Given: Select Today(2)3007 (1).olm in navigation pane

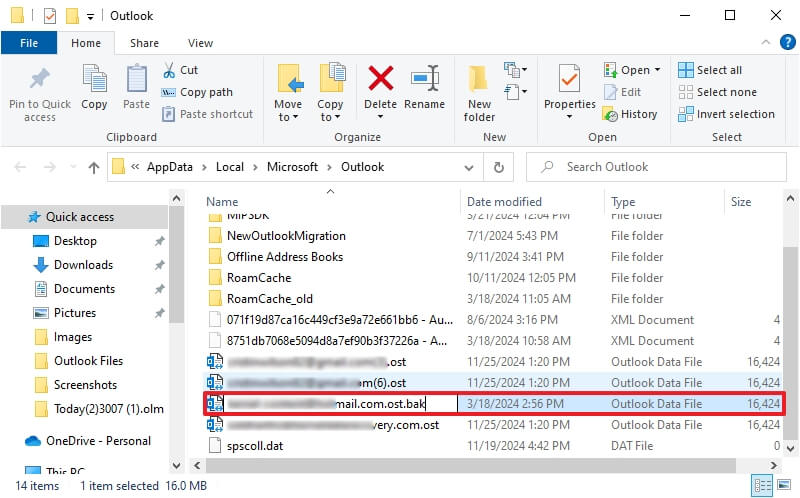Looking at the screenshot, I should (x=109, y=409).
